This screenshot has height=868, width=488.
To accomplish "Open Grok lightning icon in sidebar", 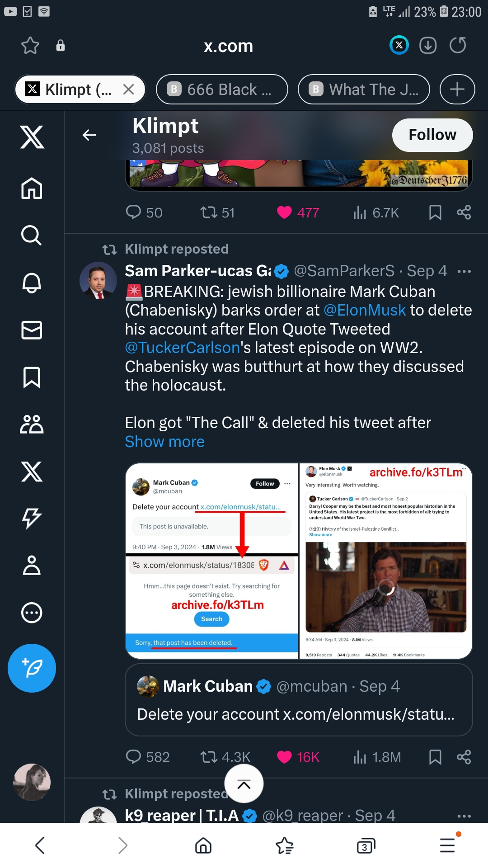I will tap(32, 518).
